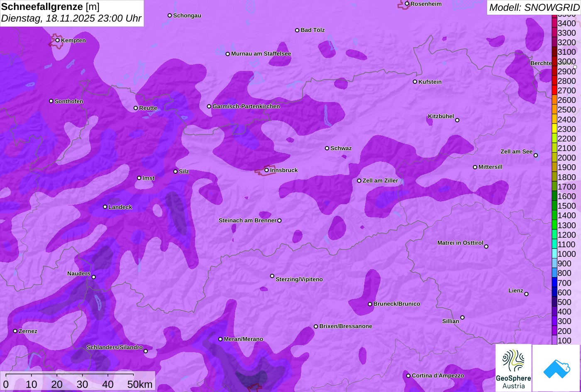581x392 pixels.
Task: Click the 50km scale bar label
Action: tap(140, 385)
